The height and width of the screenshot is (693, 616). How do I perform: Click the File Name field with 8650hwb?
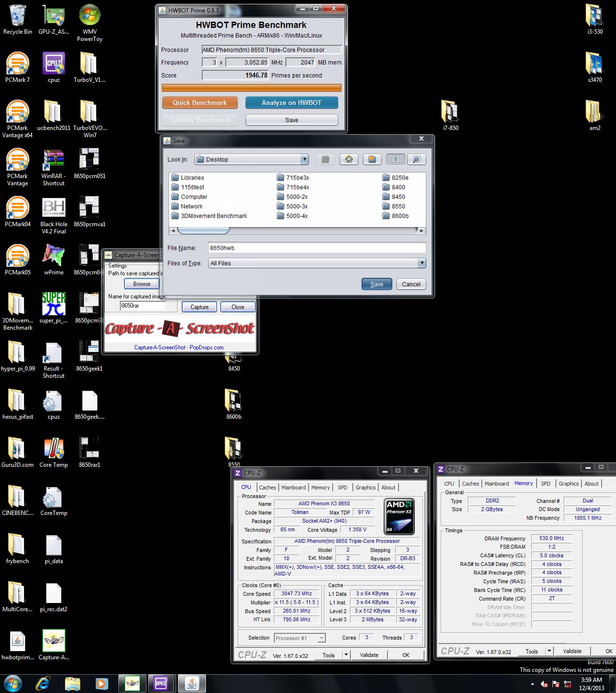point(317,248)
